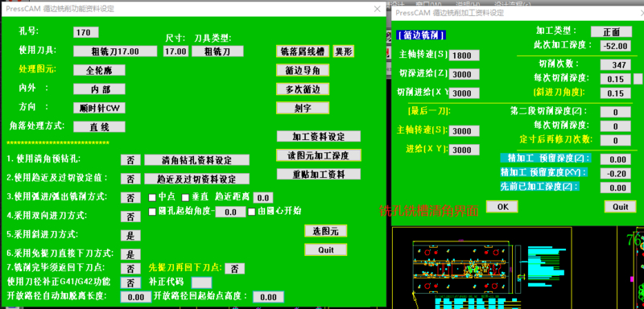The height and width of the screenshot is (309, 644).
Task: Check the 中点 checkbox
Action: point(152,198)
